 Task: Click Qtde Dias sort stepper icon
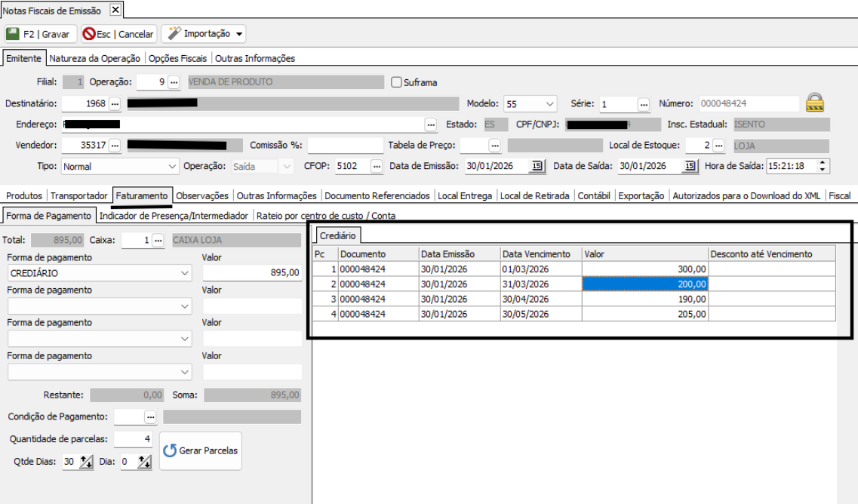point(86,462)
